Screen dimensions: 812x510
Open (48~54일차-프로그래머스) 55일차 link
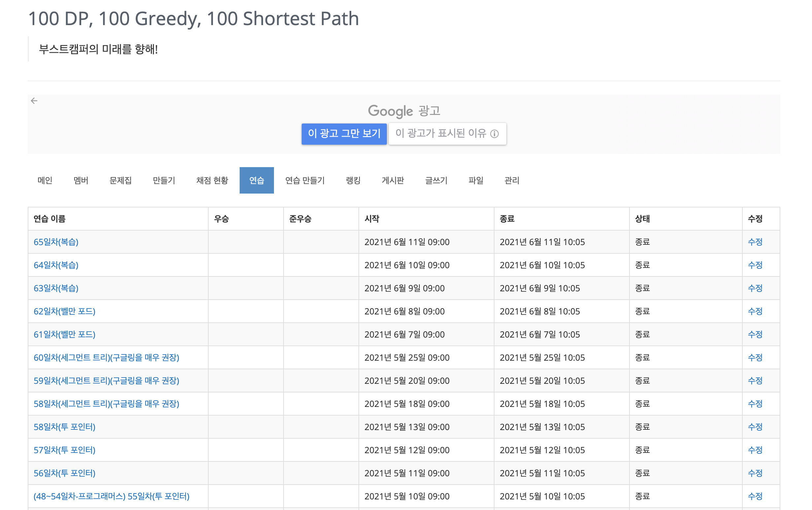tap(111, 496)
